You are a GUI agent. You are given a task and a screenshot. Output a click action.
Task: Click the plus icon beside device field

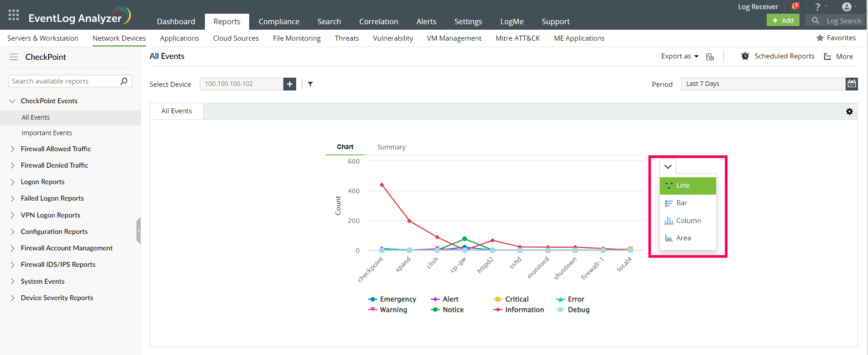pos(290,84)
